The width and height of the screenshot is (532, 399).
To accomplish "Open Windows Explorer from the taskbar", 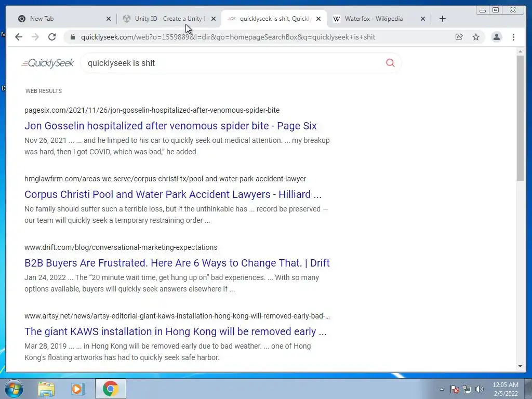I will click(46, 389).
